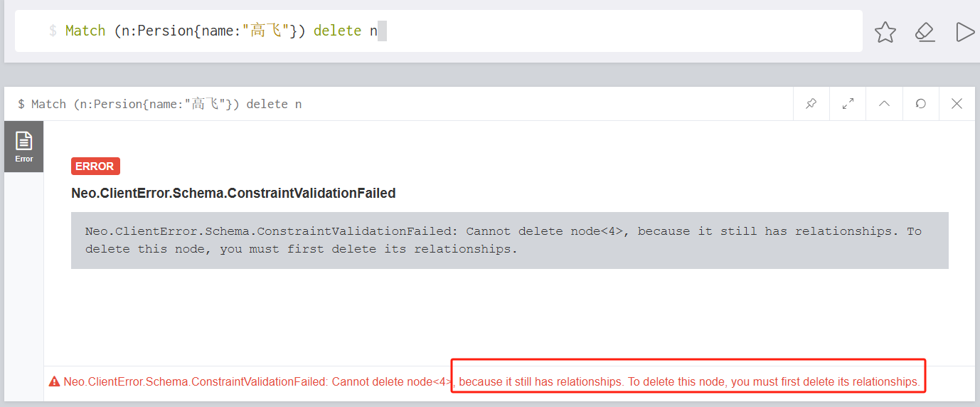This screenshot has height=407, width=980.
Task: Click the warning triangle icon in footer
Action: pyautogui.click(x=55, y=381)
